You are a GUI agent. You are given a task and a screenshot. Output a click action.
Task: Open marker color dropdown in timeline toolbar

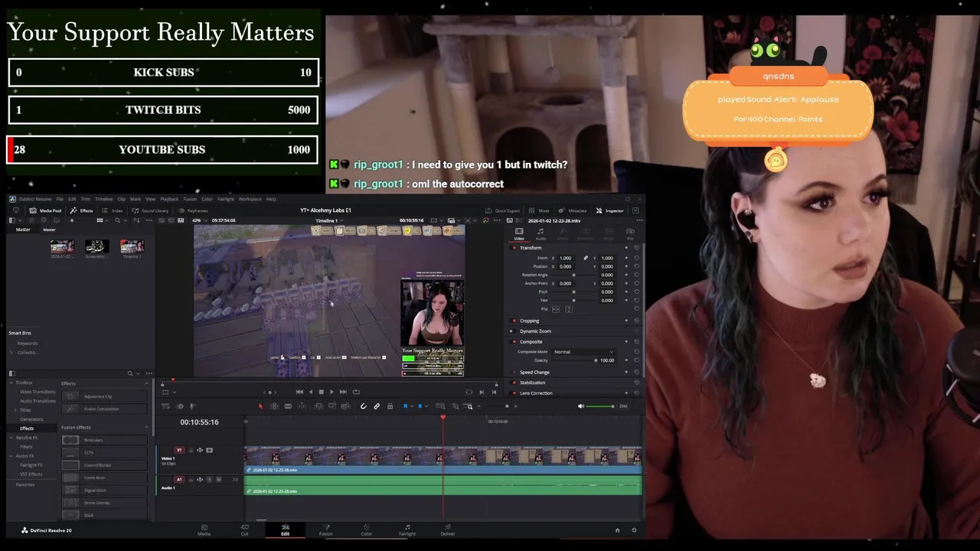pyautogui.click(x=426, y=406)
